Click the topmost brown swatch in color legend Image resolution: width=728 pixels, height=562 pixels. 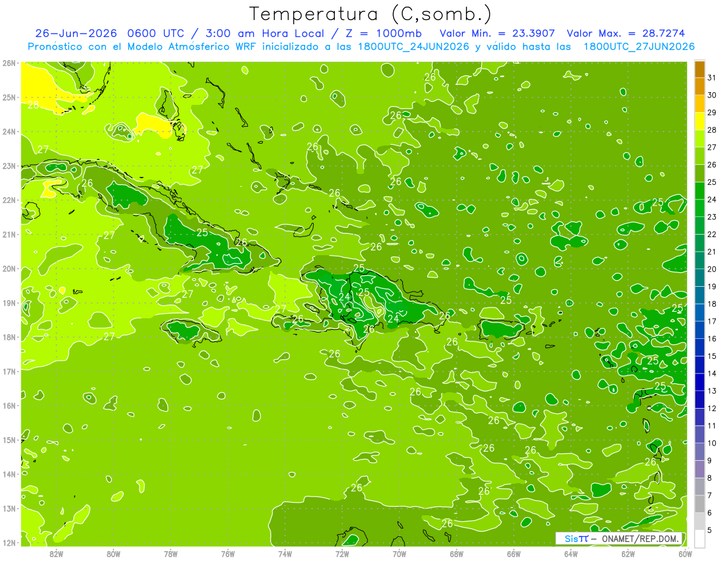(699, 69)
